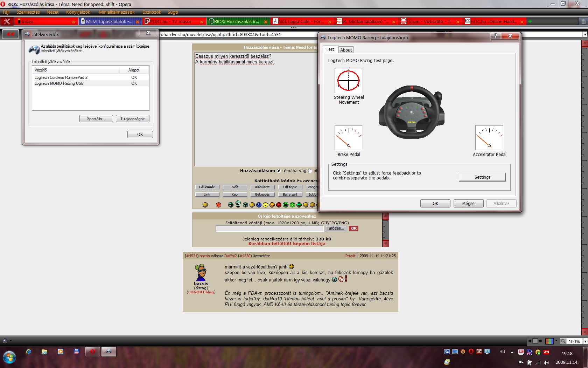This screenshot has width=588, height=368.
Task: Open the Privát link in post header
Action: point(350,256)
